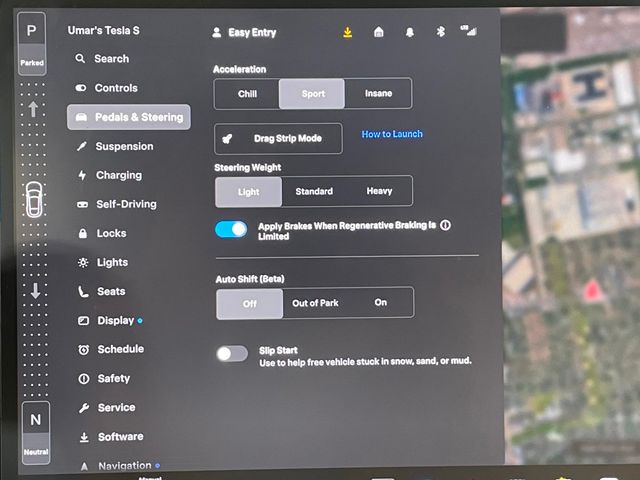Tap the car icon beside Pedals & Steering
This screenshot has height=480, width=640.
81,117
